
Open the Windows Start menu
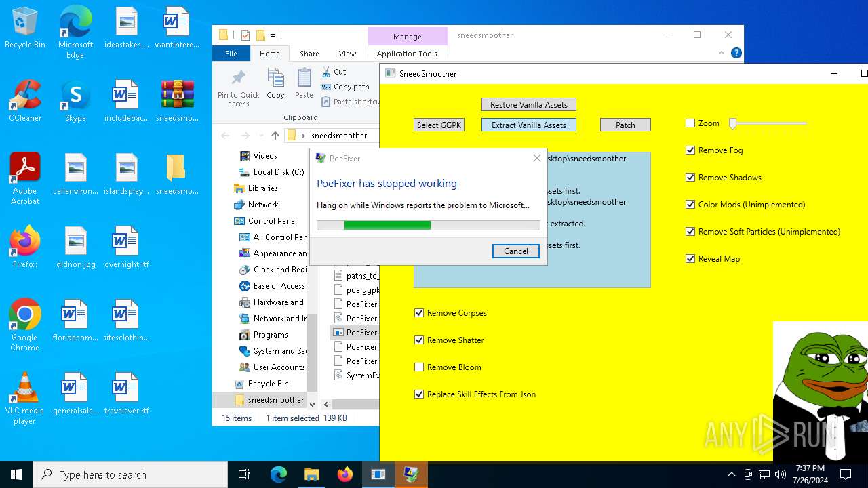16,474
